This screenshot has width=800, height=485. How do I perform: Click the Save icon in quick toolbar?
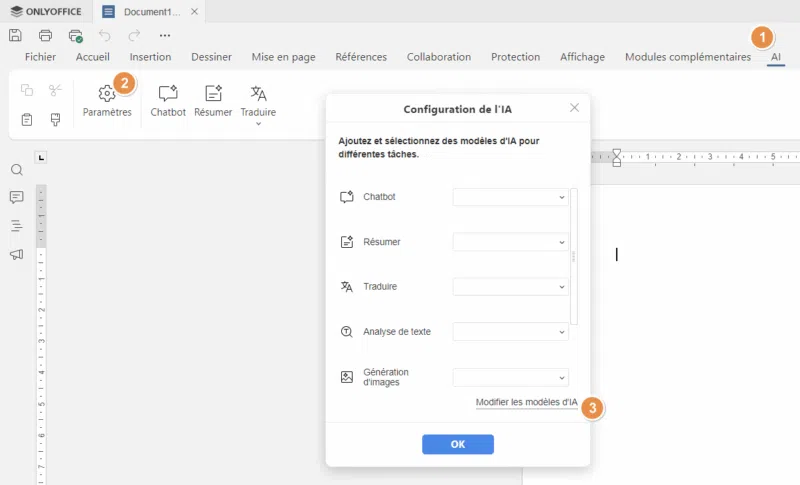pos(15,35)
